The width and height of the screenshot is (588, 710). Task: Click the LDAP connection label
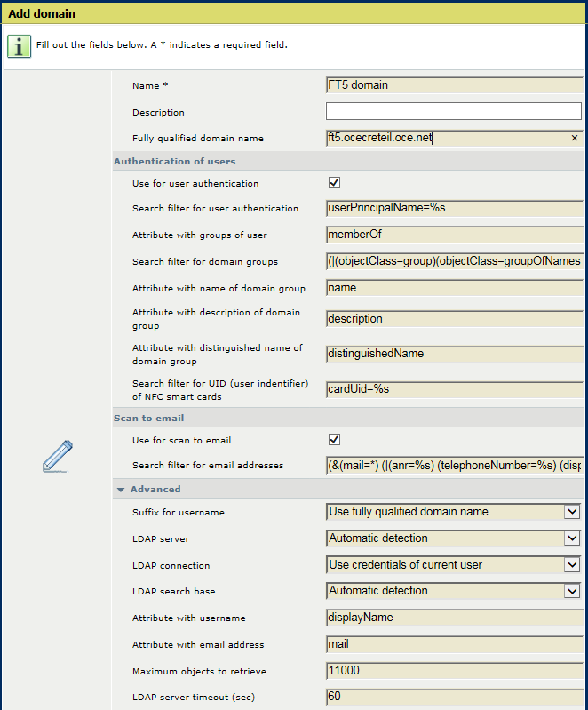pyautogui.click(x=171, y=565)
